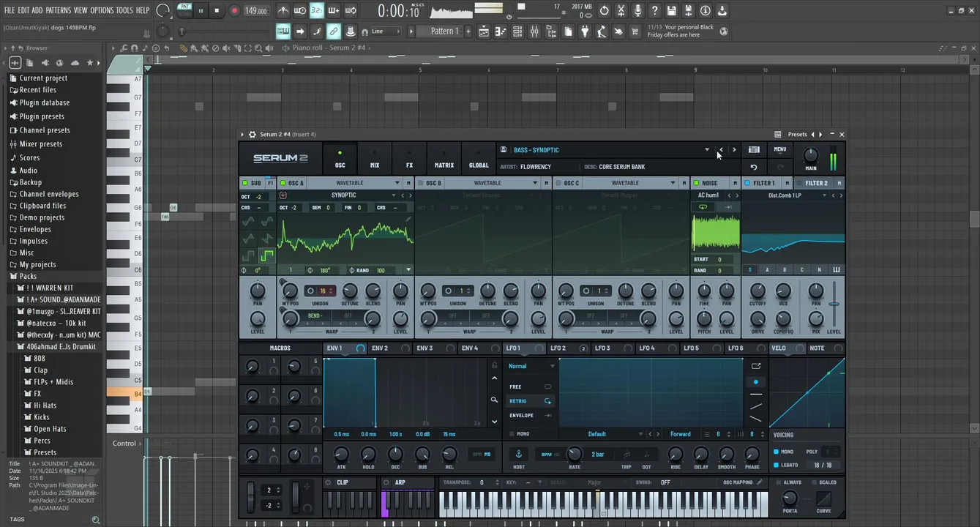This screenshot has height=527, width=980.
Task: Open the PATTERNS menu
Action: coord(58,10)
